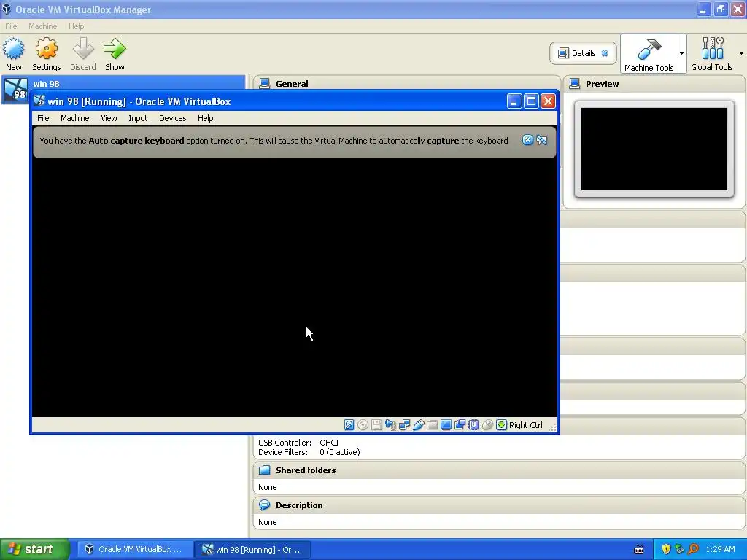Open the Help menu in VM window

[205, 118]
